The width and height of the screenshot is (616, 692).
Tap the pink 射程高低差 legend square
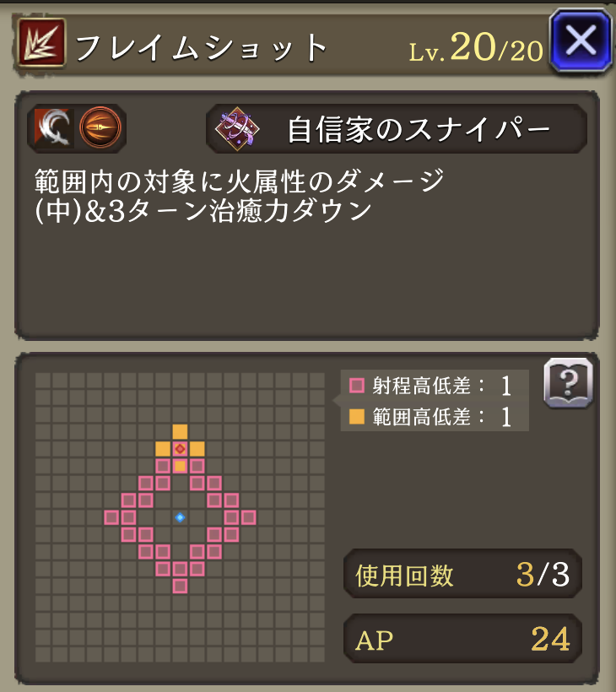357,386
